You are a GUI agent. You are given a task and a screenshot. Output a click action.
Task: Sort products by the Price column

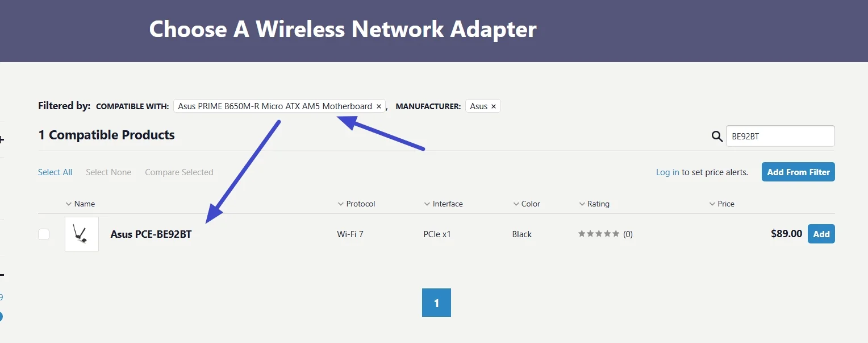pyautogui.click(x=725, y=204)
